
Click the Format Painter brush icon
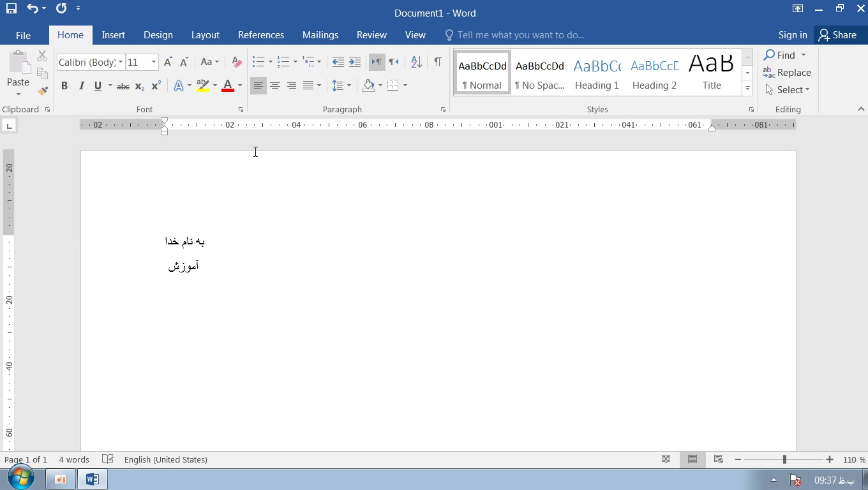43,91
